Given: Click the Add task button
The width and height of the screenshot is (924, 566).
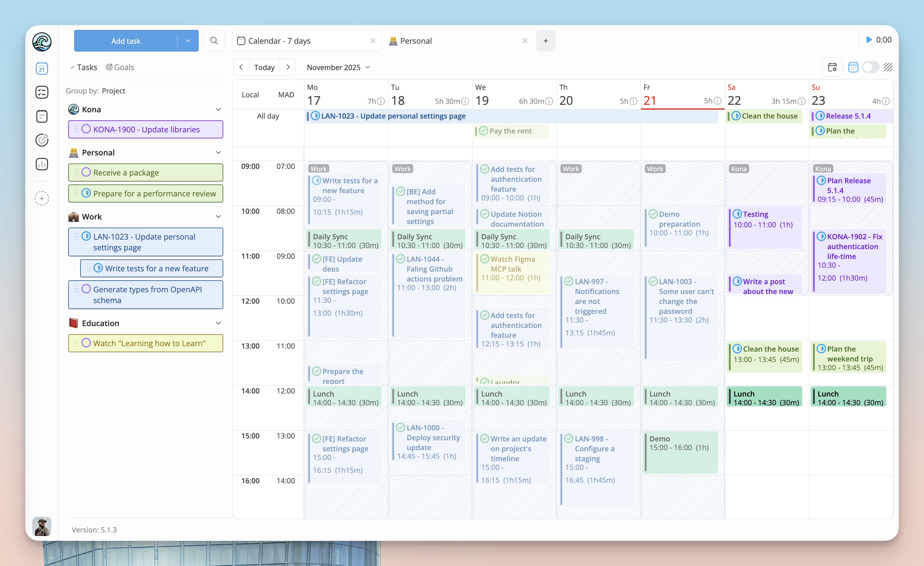Looking at the screenshot, I should 126,41.
